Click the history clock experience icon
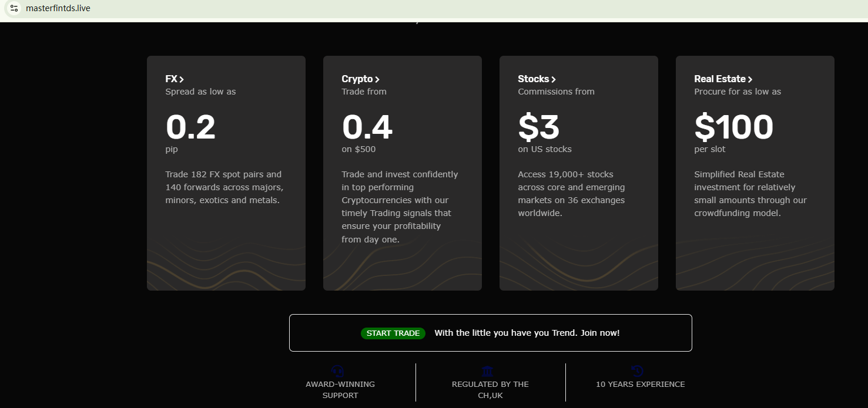The width and height of the screenshot is (868, 408). coord(638,371)
